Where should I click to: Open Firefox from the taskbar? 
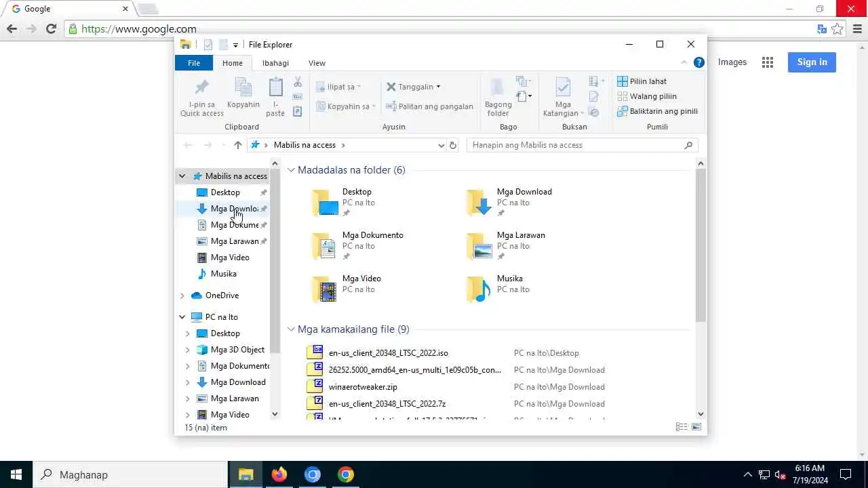(279, 474)
